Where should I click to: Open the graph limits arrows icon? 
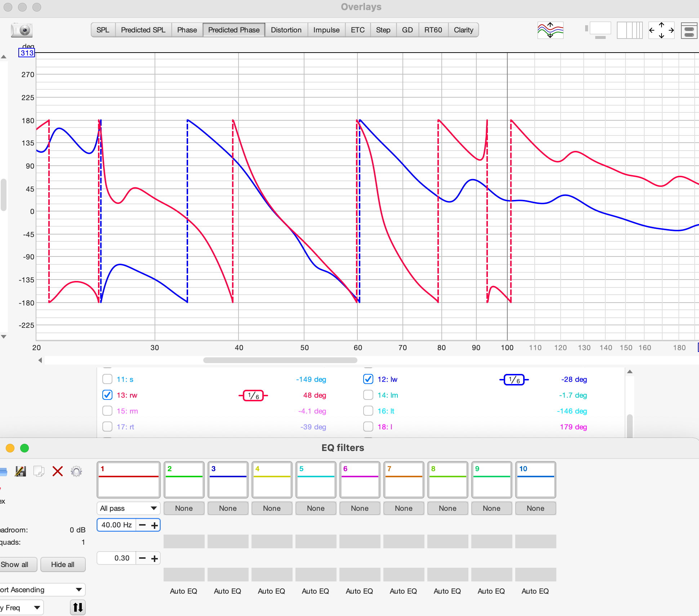coord(661,30)
